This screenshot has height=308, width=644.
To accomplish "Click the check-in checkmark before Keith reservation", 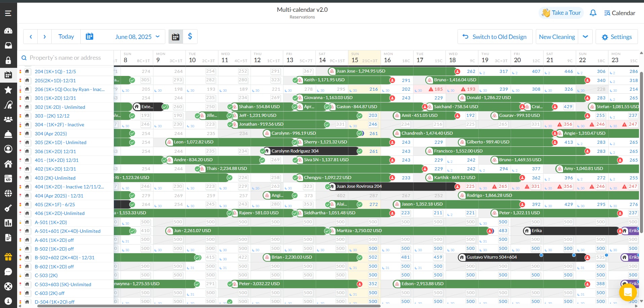I will click(x=295, y=80).
